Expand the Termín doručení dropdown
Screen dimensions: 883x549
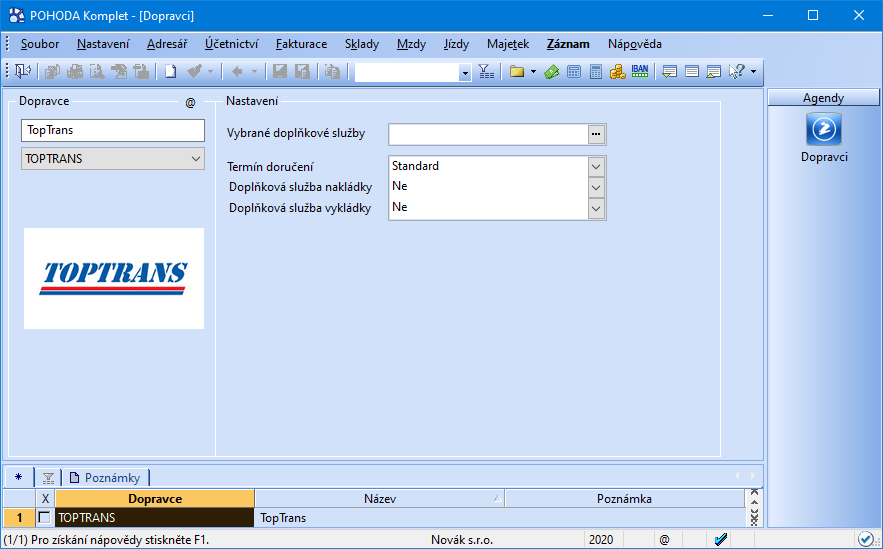596,167
